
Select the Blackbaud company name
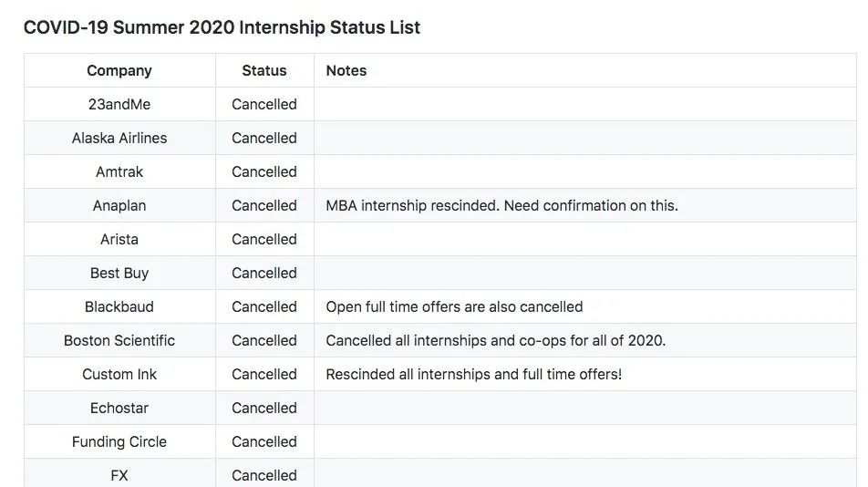click(x=119, y=306)
